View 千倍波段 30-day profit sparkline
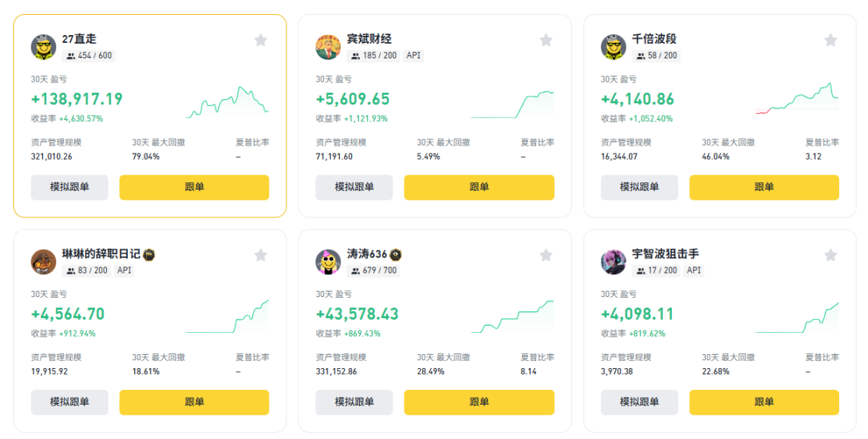Image resolution: width=868 pixels, height=439 pixels. tap(797, 100)
